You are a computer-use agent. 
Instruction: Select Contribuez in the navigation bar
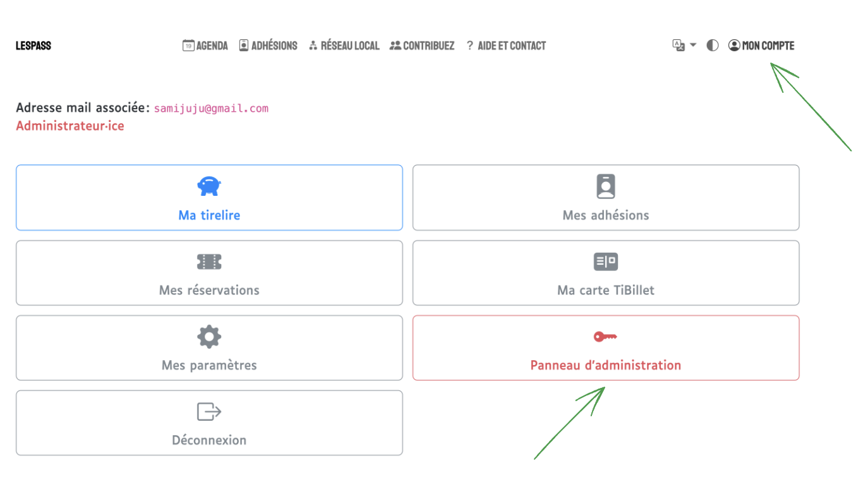[422, 45]
